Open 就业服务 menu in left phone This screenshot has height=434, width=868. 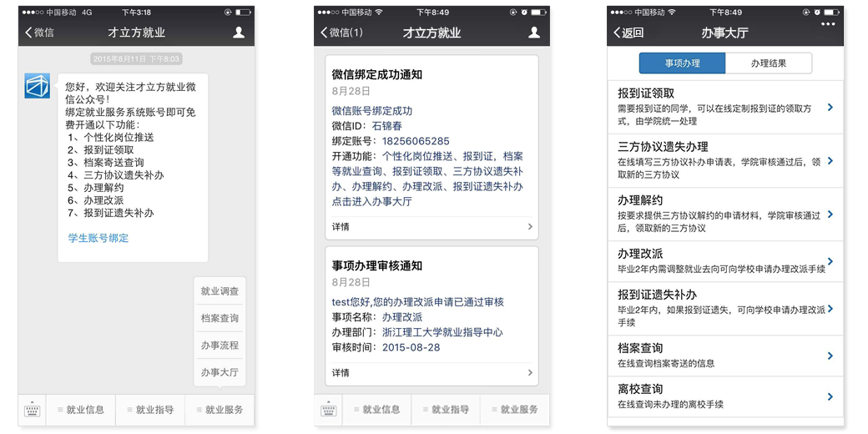click(220, 410)
